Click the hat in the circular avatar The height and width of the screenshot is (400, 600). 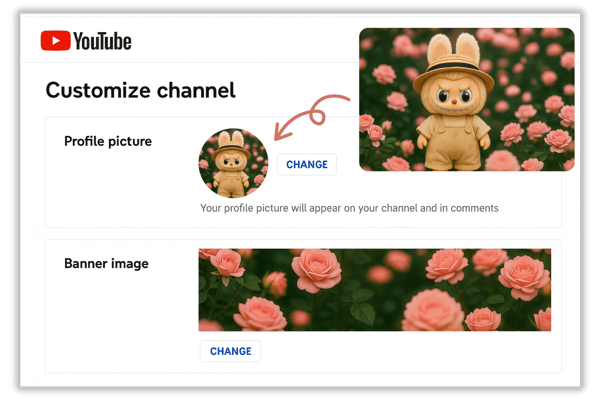(x=233, y=148)
